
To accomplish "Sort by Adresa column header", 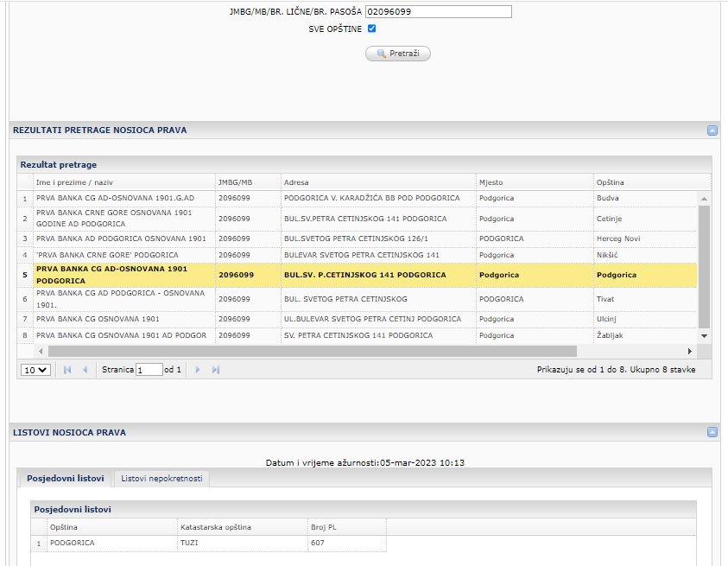I will pos(378,182).
